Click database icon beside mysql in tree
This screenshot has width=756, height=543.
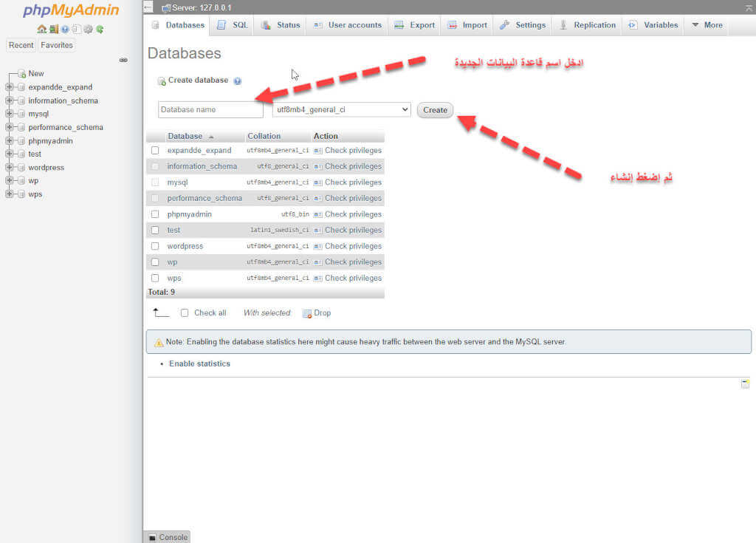(x=21, y=114)
